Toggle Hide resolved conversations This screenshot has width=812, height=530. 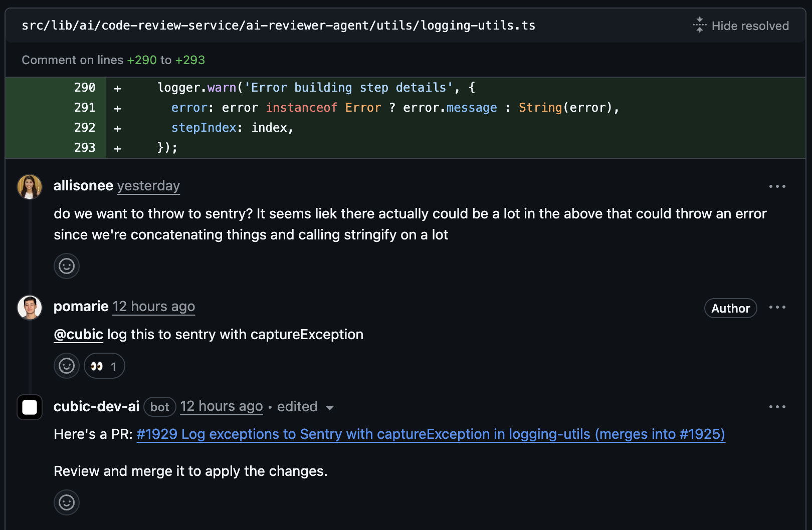click(x=740, y=26)
